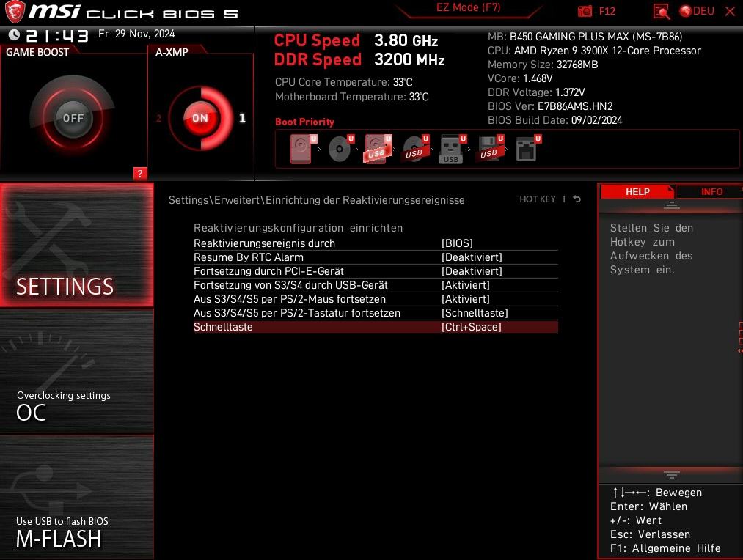Change USB-Gerät S3/S4 [Aktiviert] value
The image size is (743, 560).
coord(466,285)
